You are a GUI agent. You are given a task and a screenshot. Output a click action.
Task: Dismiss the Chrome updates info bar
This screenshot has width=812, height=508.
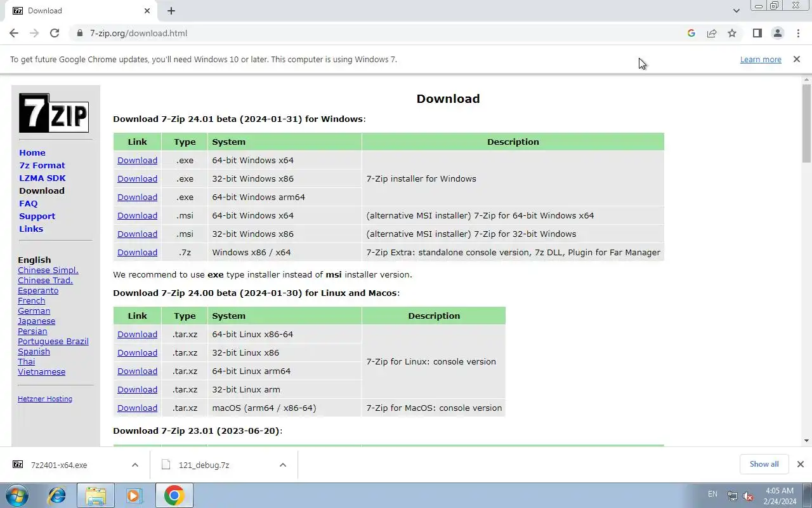pos(796,59)
